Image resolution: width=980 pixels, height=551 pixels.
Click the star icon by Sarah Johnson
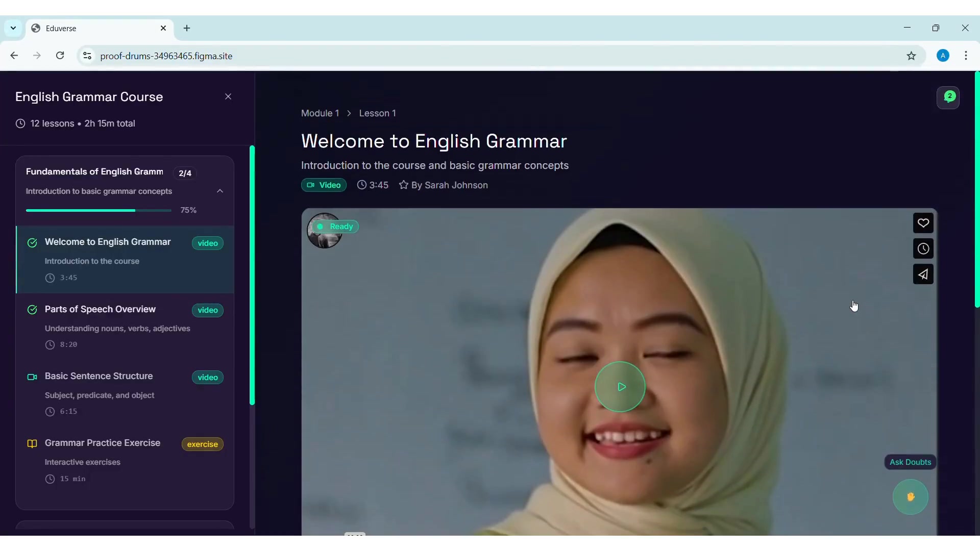coord(404,185)
